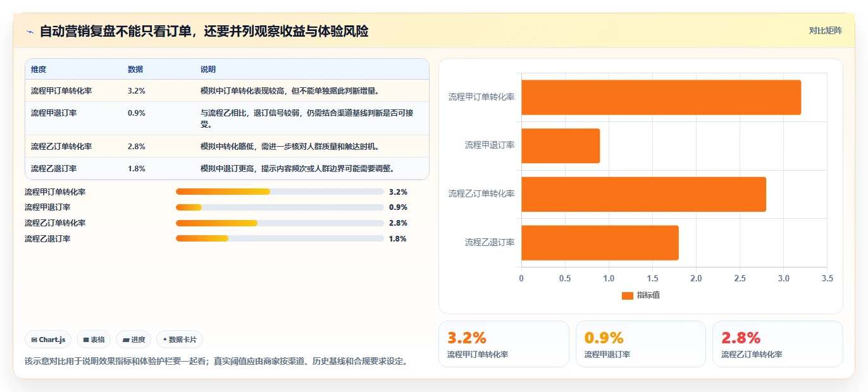This screenshot has height=392, width=868.
Task: Click the 说明 column header
Action: pyautogui.click(x=208, y=70)
